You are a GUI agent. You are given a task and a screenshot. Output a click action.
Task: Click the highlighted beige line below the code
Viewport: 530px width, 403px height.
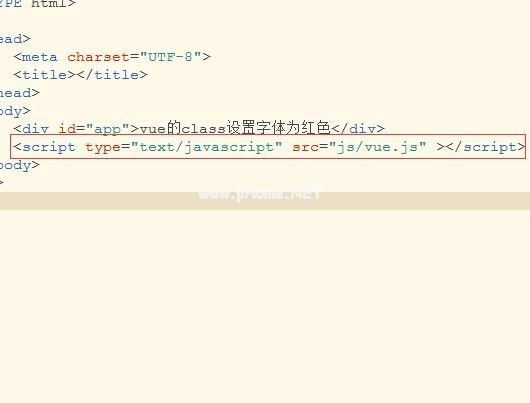click(x=265, y=201)
